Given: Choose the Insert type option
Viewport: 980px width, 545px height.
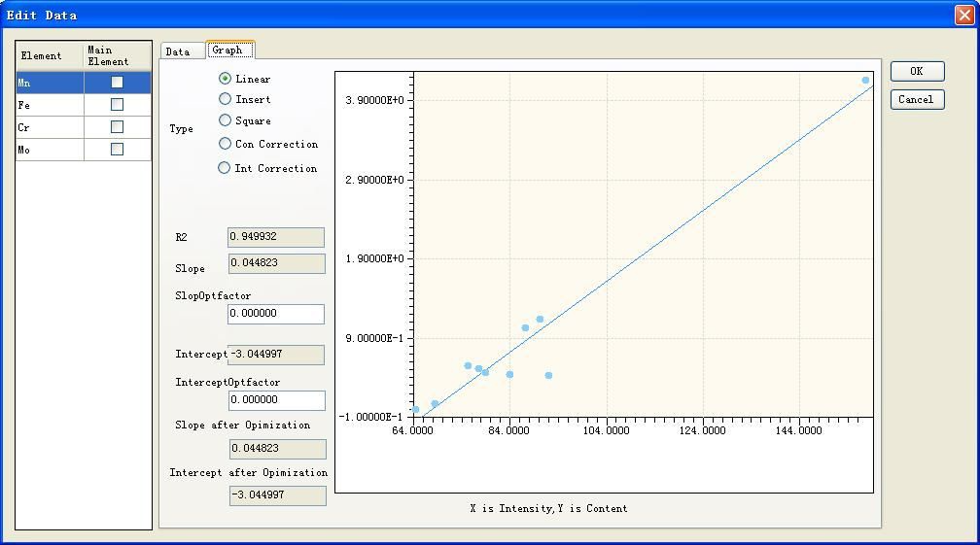Looking at the screenshot, I should (226, 99).
